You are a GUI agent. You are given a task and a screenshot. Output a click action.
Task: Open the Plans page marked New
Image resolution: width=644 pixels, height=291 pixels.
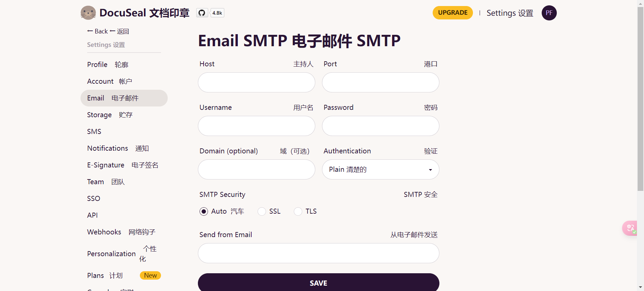(96, 276)
